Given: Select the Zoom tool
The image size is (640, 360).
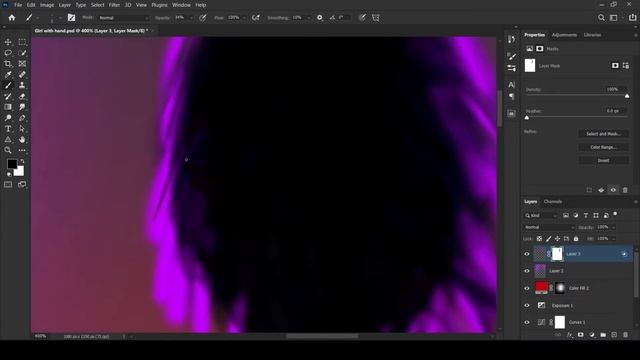Looking at the screenshot, I should [8, 150].
